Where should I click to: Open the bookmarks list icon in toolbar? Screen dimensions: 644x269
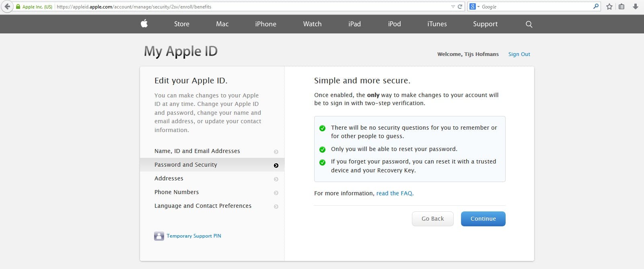coord(621,6)
